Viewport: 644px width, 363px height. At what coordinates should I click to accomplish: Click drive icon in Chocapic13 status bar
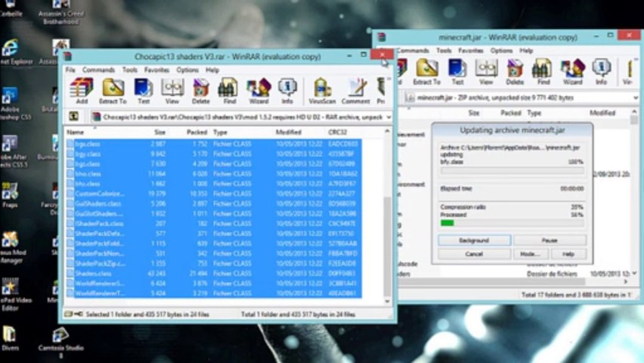(68, 314)
